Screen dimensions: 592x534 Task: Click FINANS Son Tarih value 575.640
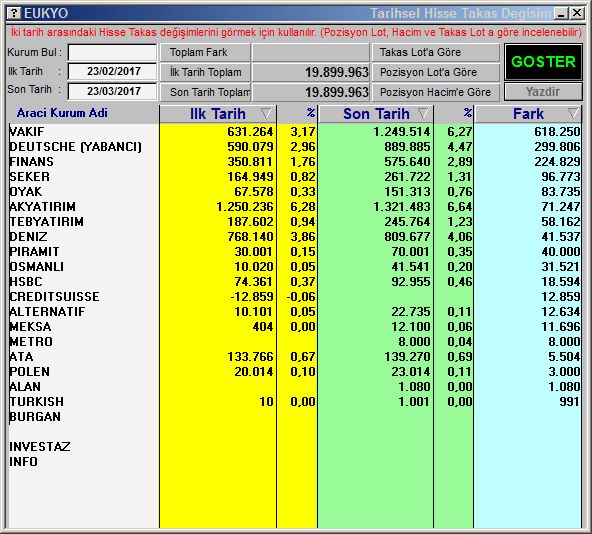coord(407,162)
